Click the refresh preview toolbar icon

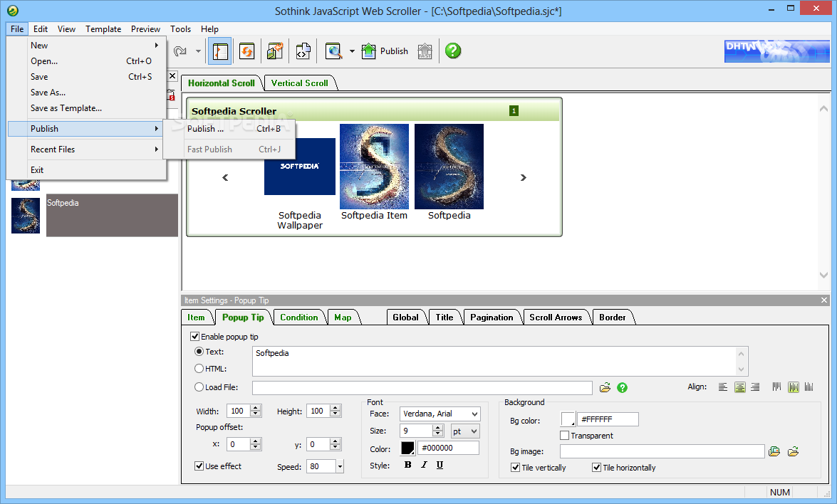pyautogui.click(x=246, y=51)
